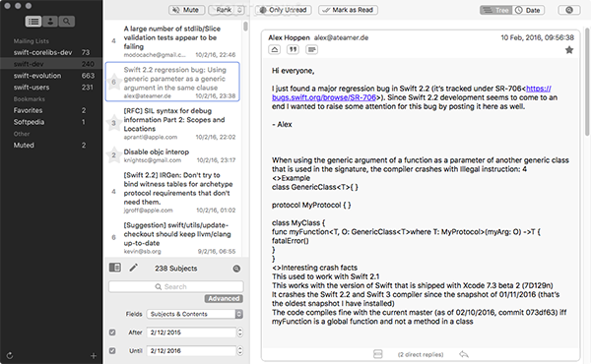Screen dimensions: 591x364
Task: Open the Muted folder
Action: coord(51,146)
